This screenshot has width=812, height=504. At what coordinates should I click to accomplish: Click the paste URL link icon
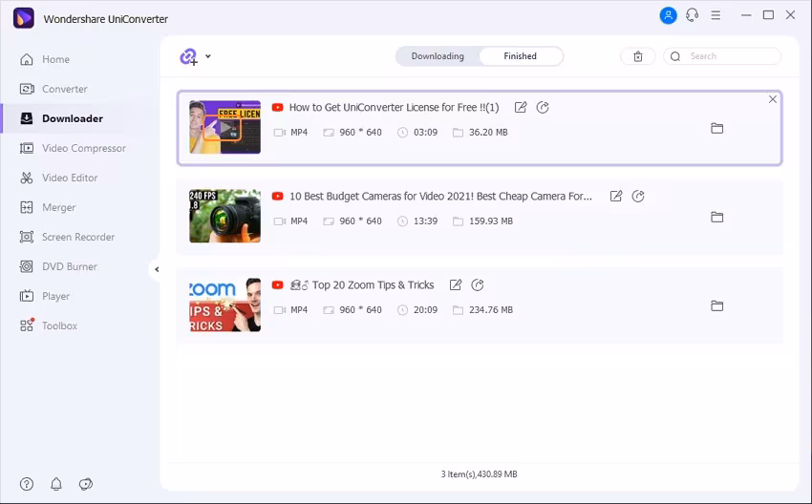(x=188, y=56)
